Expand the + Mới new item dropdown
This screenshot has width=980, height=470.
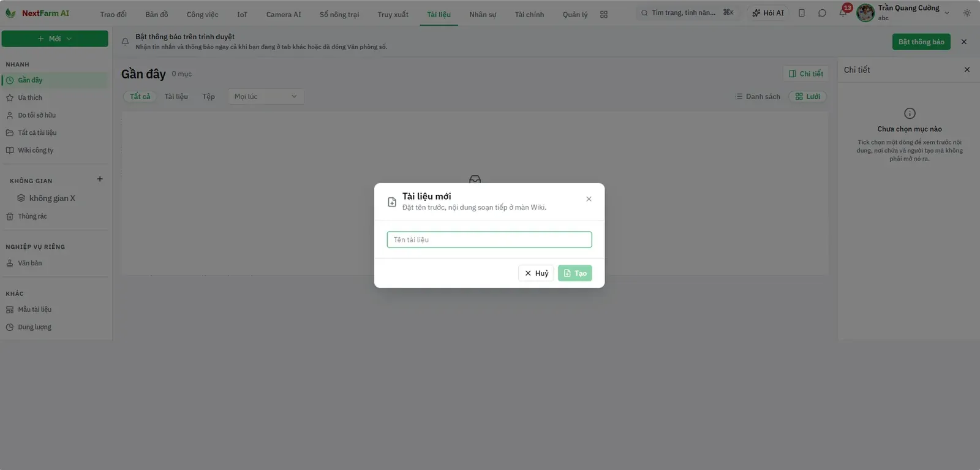point(55,39)
